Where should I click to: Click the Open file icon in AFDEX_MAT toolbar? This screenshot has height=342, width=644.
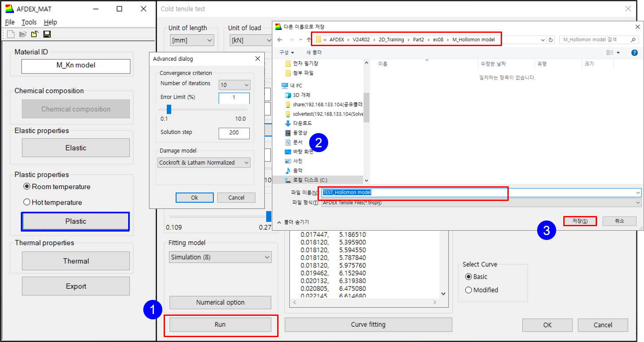[x=23, y=34]
